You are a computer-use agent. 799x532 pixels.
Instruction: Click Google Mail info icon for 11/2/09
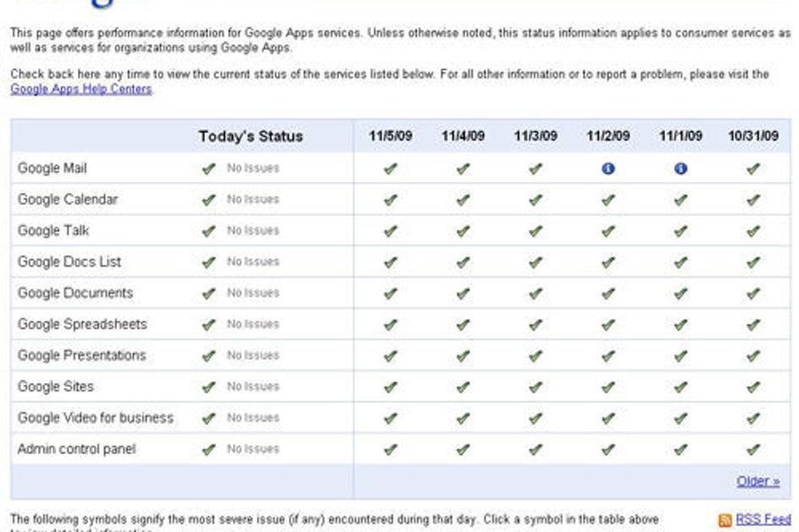[x=608, y=169]
